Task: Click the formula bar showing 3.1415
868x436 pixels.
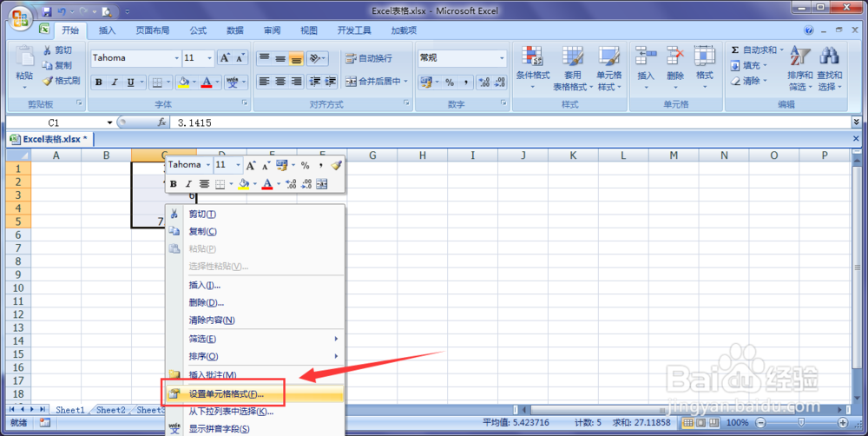Action: click(x=512, y=122)
